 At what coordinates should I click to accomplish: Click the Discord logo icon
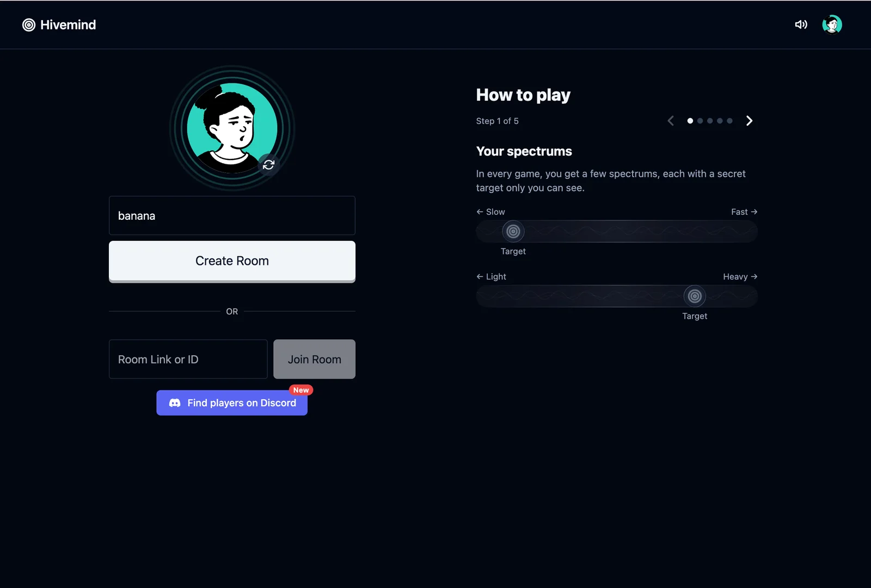click(175, 403)
